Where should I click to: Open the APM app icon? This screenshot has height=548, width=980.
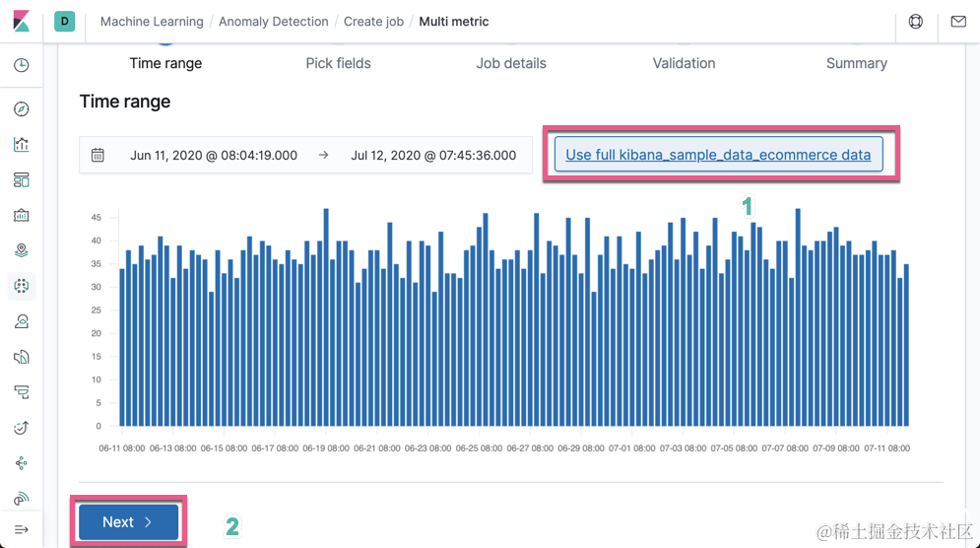pos(22,392)
